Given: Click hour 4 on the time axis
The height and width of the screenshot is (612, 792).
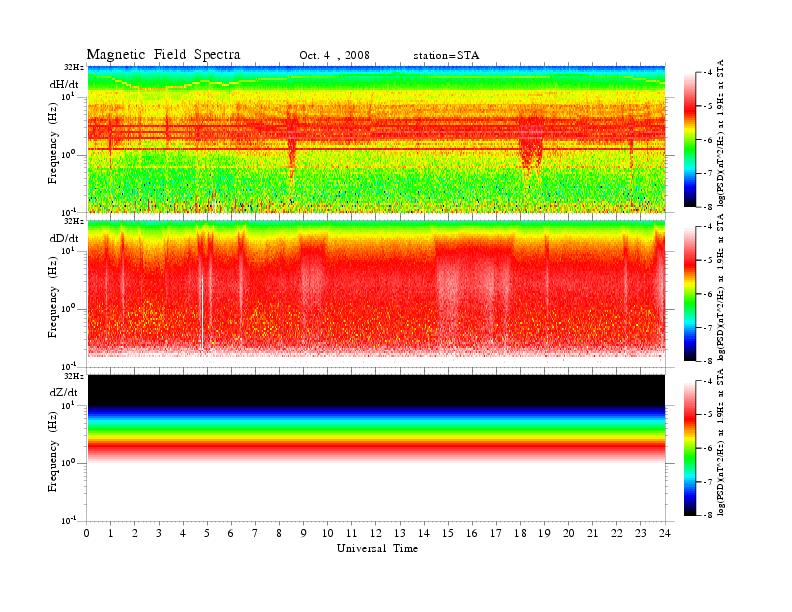Looking at the screenshot, I should click(183, 533).
